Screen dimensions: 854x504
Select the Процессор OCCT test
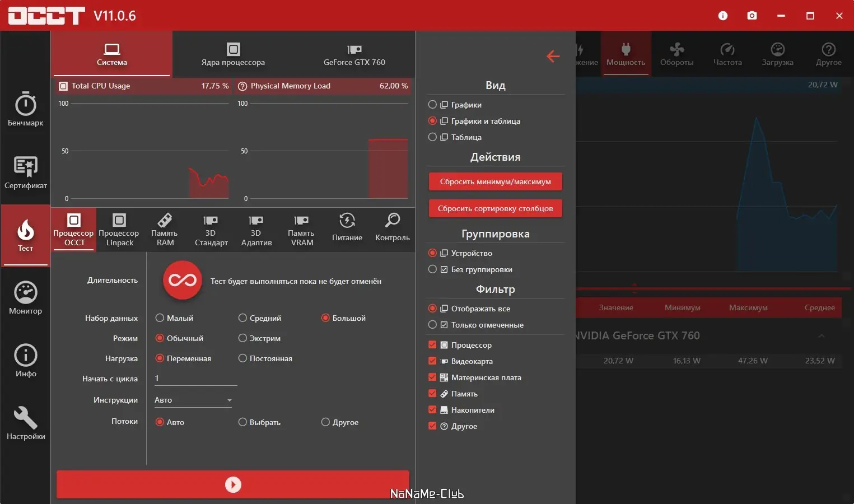click(x=74, y=230)
